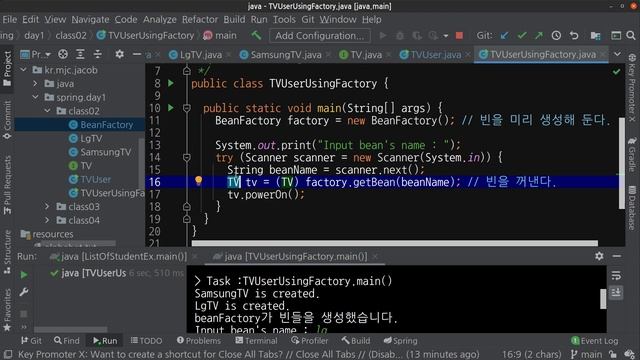Click select opened file target icon
The image size is (640, 360).
[63, 54]
